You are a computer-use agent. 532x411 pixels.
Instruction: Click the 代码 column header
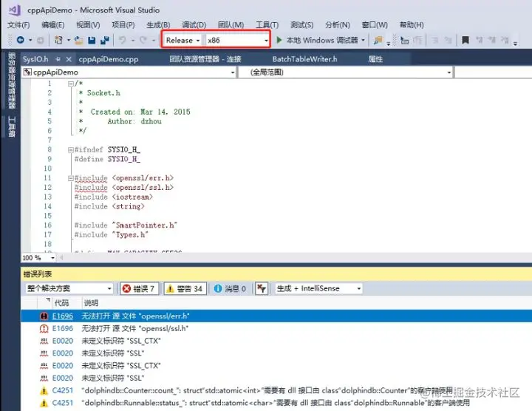[62, 303]
